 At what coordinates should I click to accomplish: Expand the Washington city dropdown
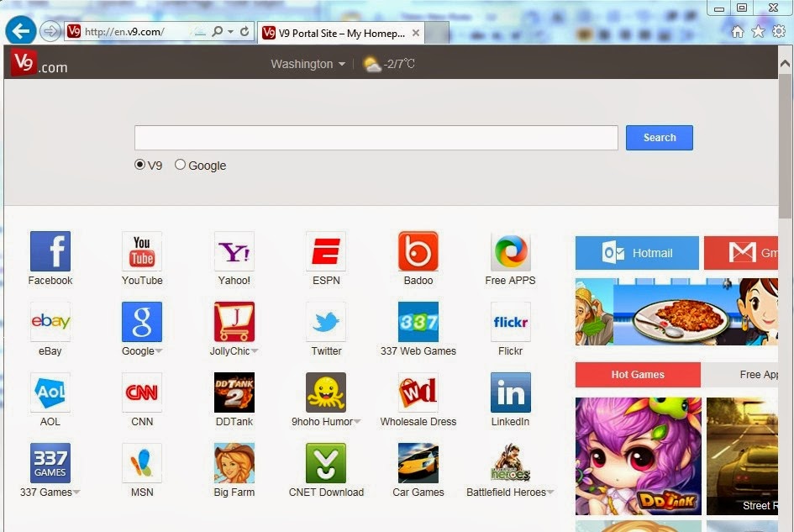308,64
